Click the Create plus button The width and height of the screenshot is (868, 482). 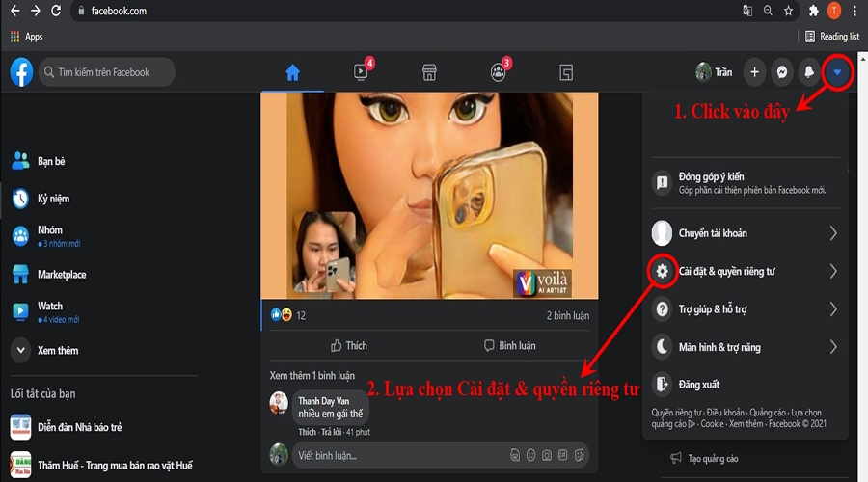pos(754,72)
